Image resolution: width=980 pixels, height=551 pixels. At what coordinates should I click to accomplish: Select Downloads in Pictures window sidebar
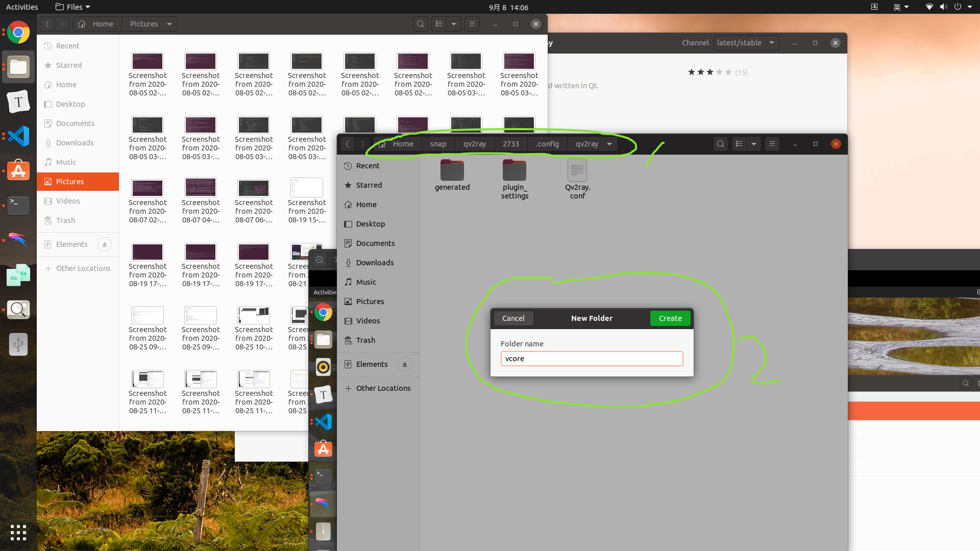[75, 143]
